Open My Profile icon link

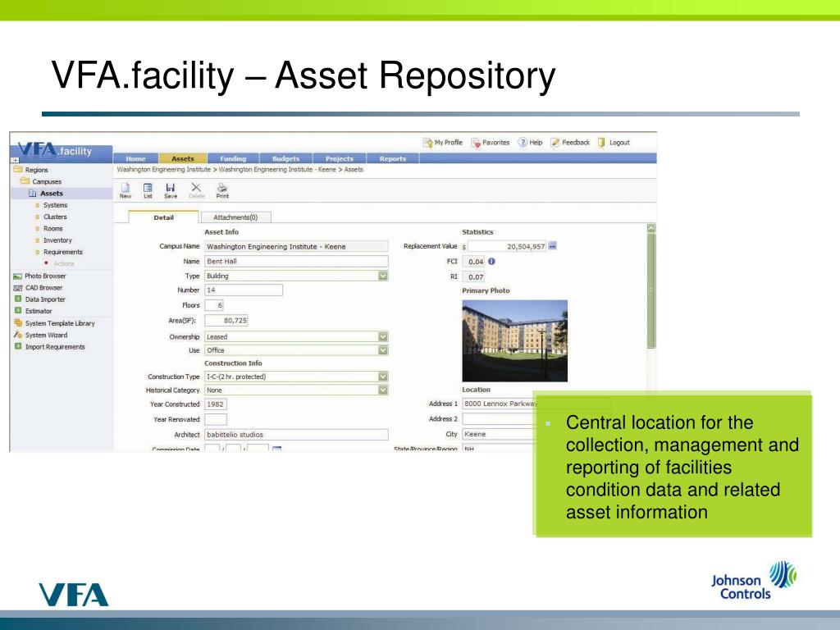click(442, 143)
